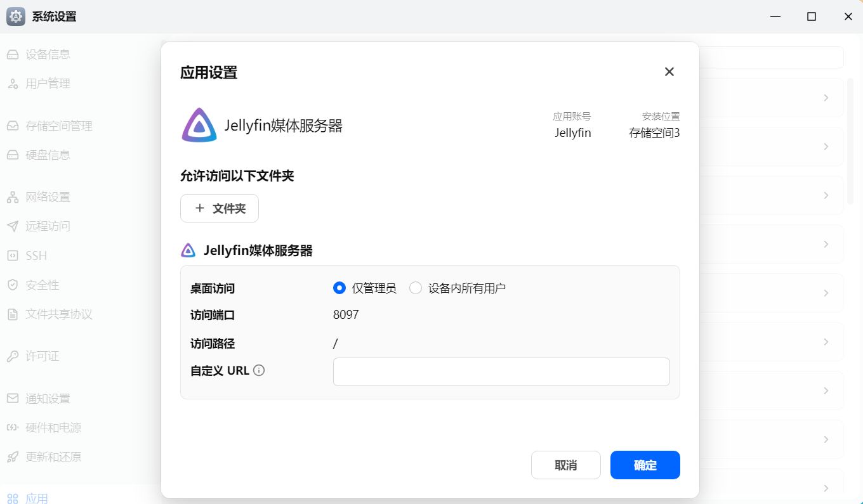Maximize the 系统设置 window
The image size is (863, 504).
click(812, 16)
